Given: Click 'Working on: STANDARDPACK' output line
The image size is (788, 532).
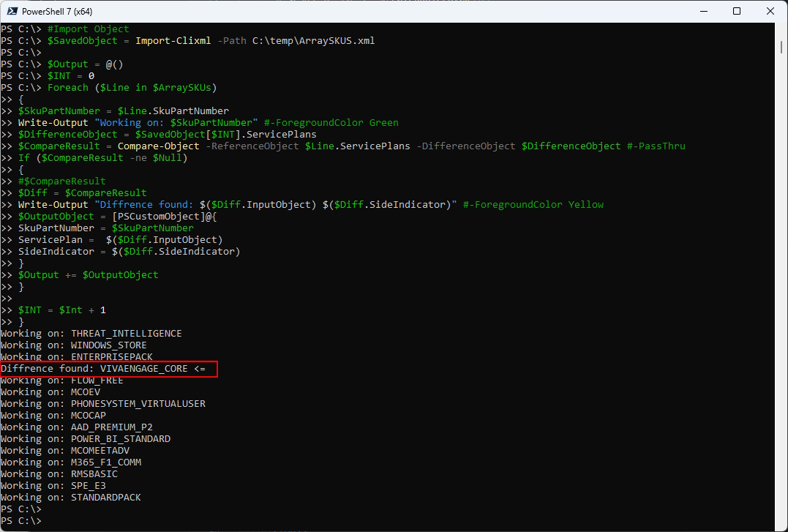Looking at the screenshot, I should 71,498.
